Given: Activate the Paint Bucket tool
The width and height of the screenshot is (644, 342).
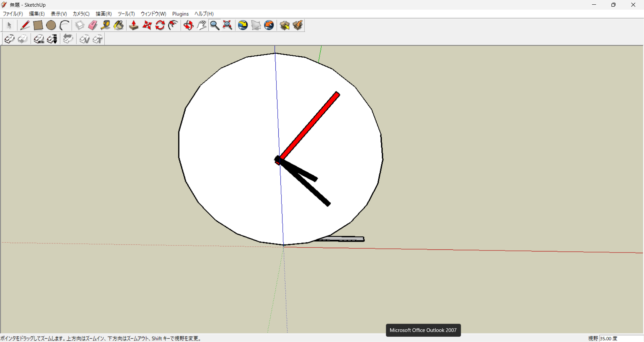Looking at the screenshot, I should 119,25.
